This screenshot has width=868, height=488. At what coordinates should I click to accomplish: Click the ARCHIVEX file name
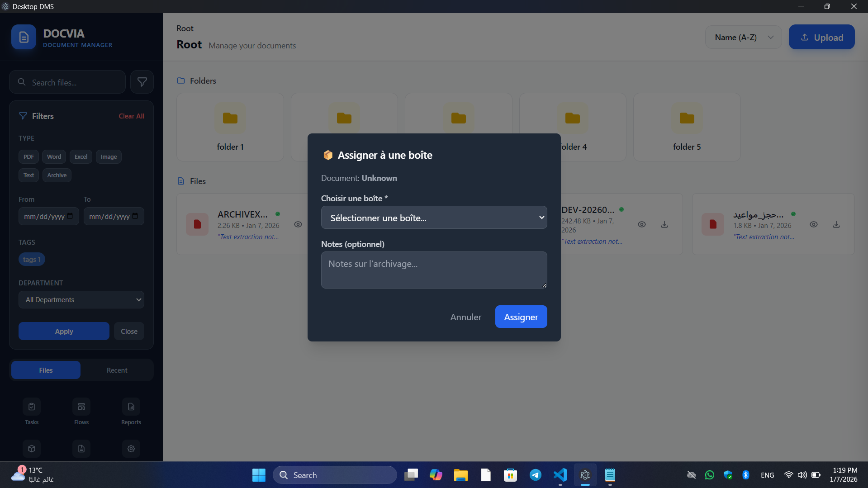point(242,214)
